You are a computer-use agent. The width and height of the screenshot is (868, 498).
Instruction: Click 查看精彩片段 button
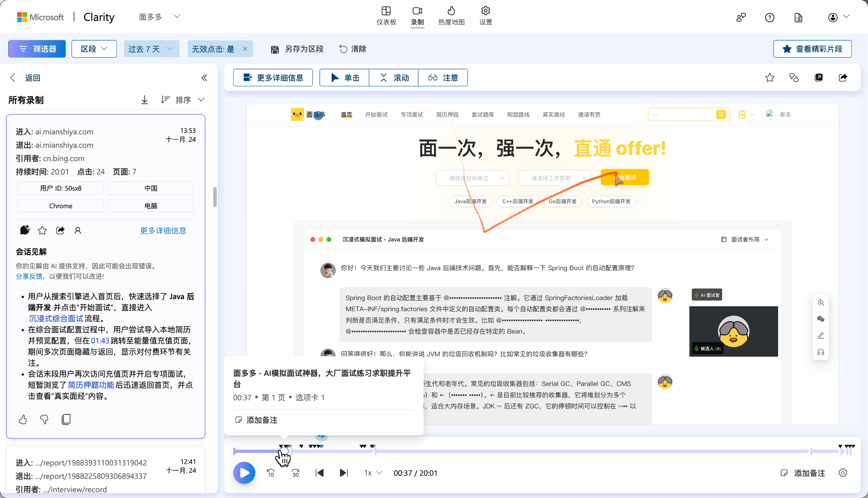click(x=812, y=49)
